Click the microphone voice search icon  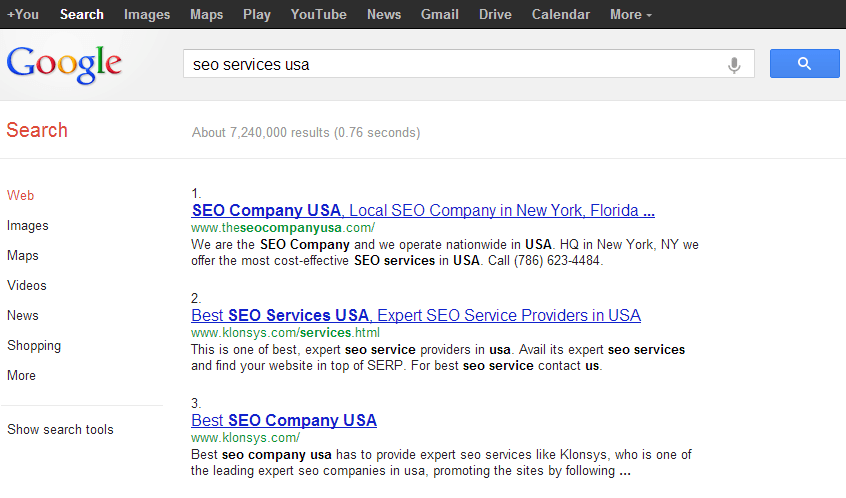(x=734, y=65)
